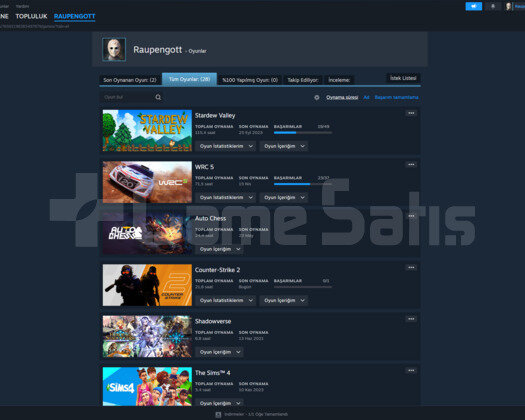
Task: Click Counter-Strike 2 achievements progress bar
Action: [303, 287]
